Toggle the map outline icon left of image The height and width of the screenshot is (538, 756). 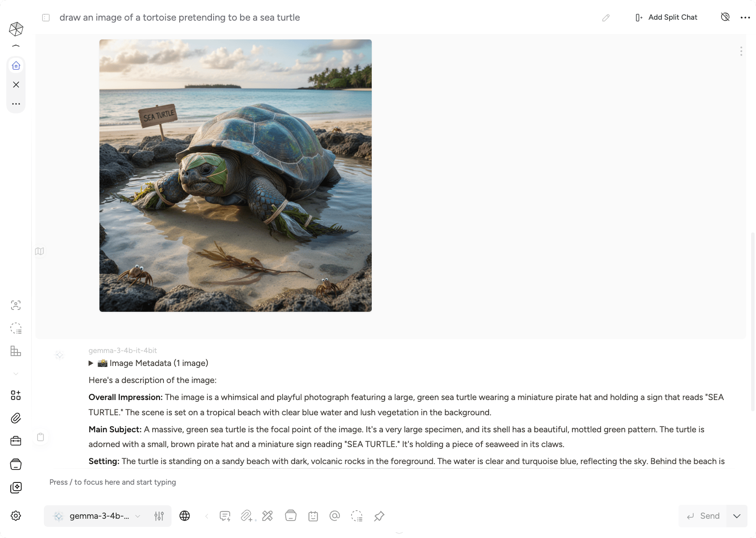[39, 251]
